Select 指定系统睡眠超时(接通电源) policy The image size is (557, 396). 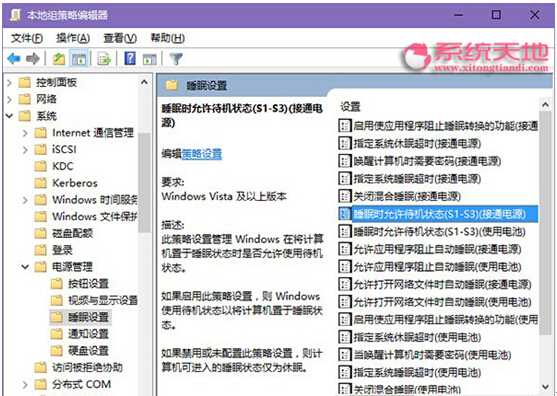click(x=417, y=179)
